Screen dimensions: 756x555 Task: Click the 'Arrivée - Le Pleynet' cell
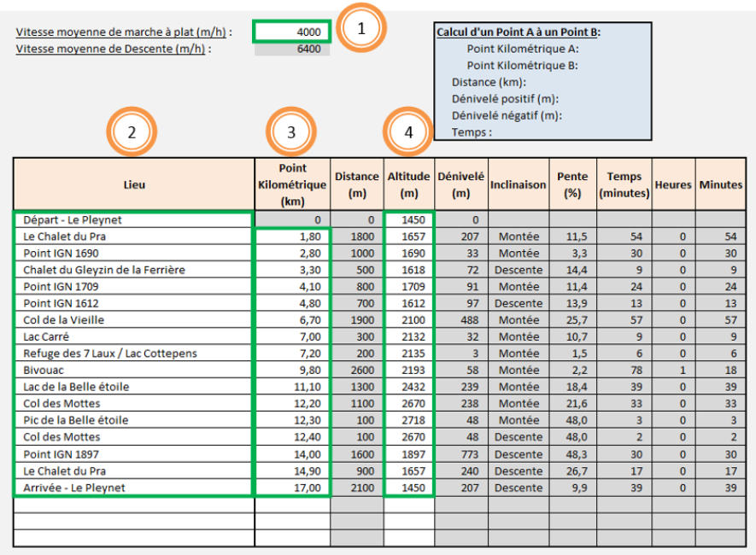pos(133,488)
